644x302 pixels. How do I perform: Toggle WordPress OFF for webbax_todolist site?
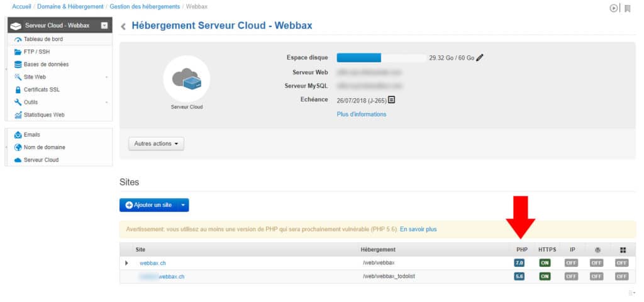point(597,277)
